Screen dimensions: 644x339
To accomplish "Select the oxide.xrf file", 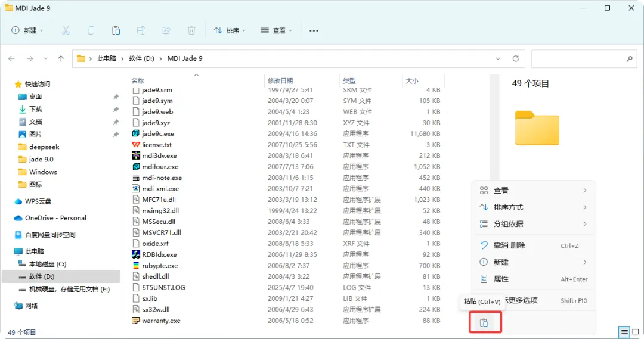I will tap(155, 244).
